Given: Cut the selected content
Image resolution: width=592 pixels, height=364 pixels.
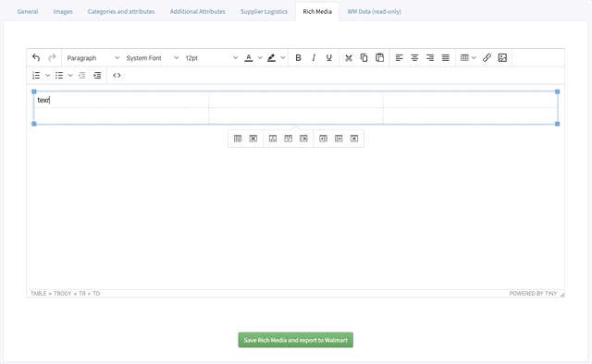Looking at the screenshot, I should point(349,57).
